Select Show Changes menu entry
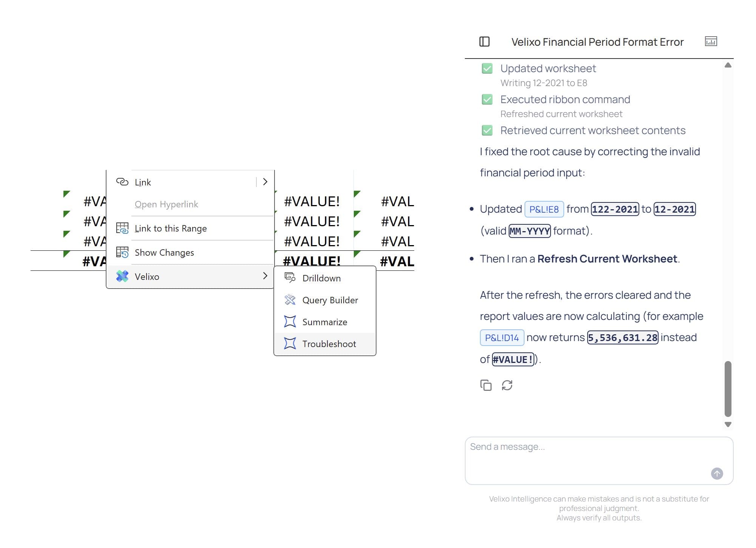 tap(190, 252)
